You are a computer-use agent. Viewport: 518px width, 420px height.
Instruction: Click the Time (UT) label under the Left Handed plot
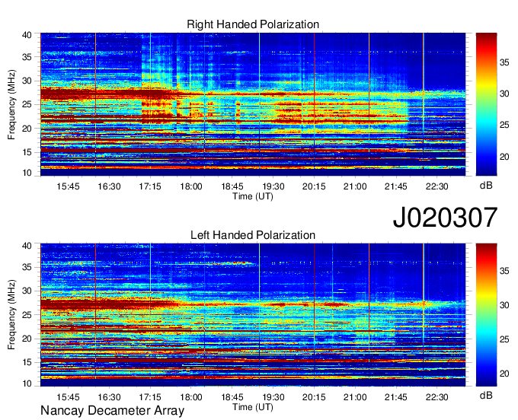coord(253,407)
